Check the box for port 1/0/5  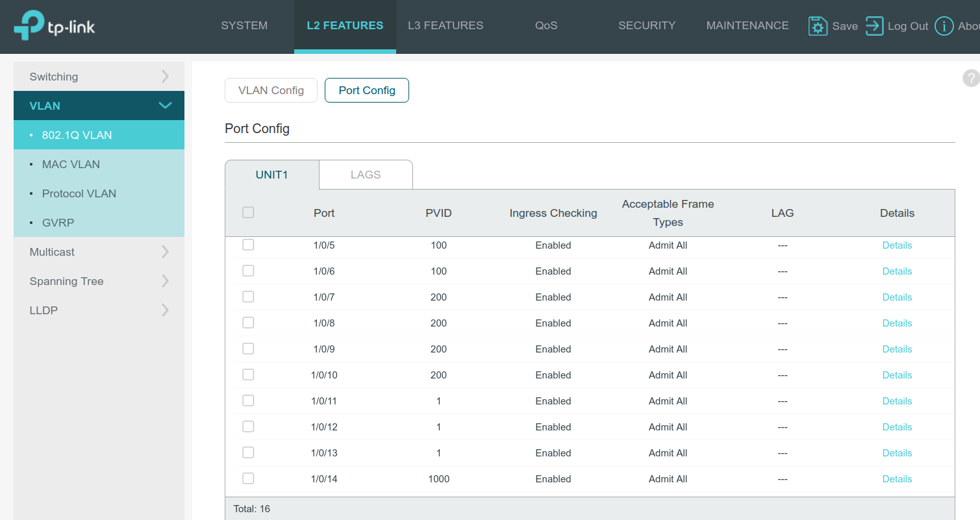click(x=248, y=245)
